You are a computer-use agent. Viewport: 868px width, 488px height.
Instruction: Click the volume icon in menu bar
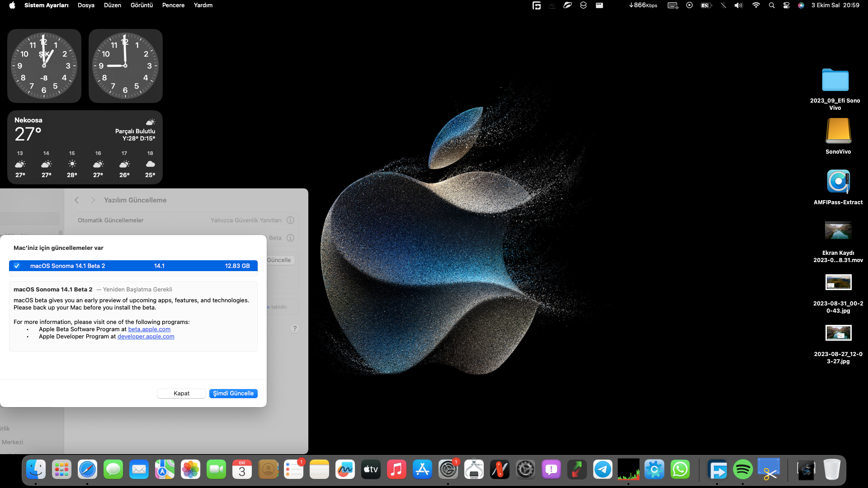point(738,5)
